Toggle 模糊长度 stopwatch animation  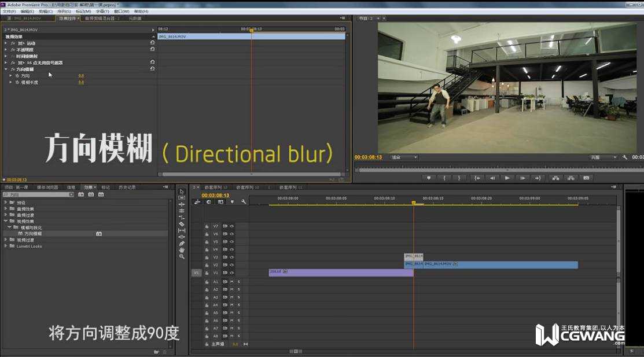click(x=17, y=82)
